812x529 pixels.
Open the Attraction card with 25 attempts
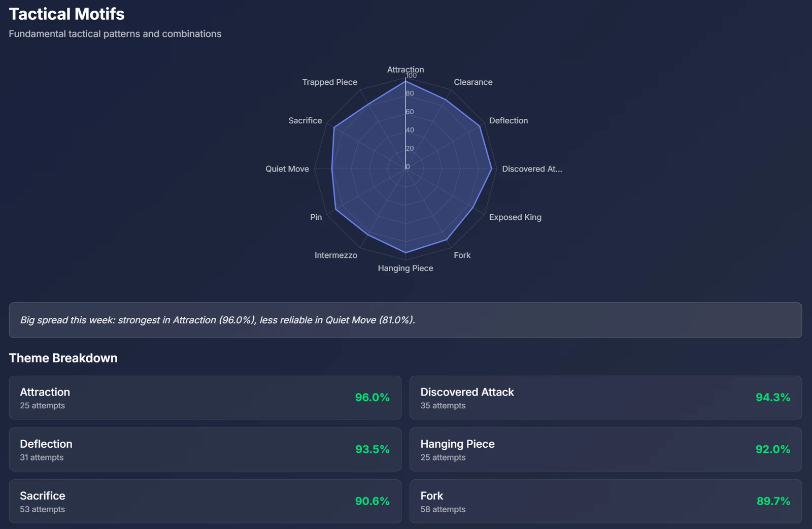[205, 398]
